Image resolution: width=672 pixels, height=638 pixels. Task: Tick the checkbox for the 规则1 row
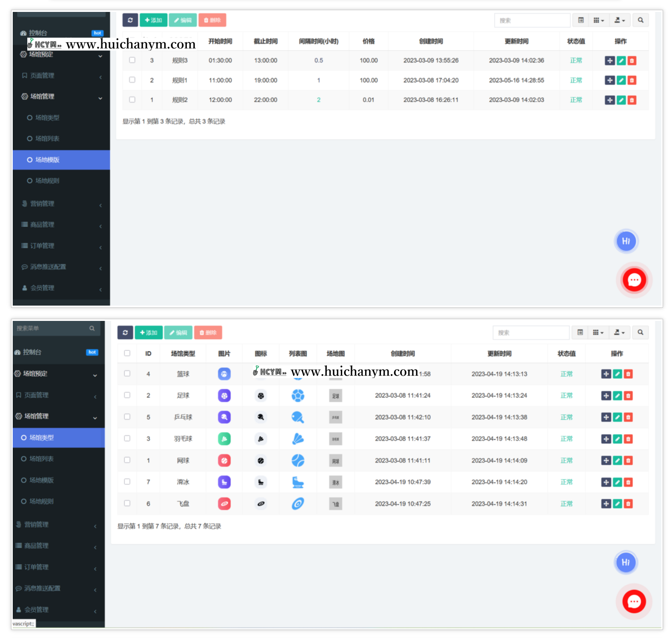(132, 80)
